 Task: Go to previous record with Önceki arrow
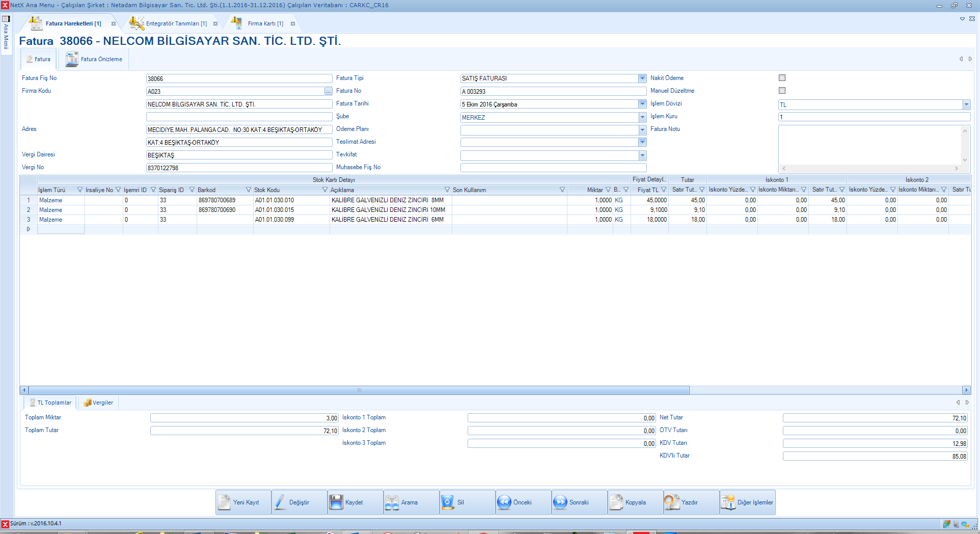click(x=504, y=502)
